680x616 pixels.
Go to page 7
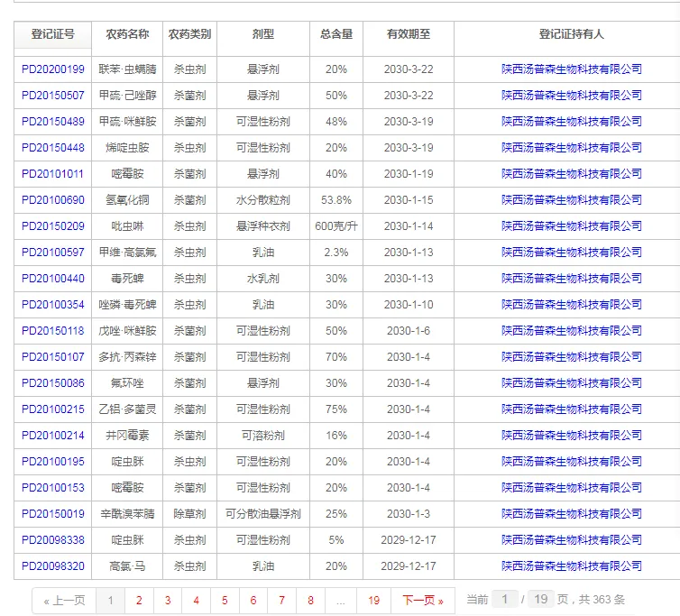tap(282, 601)
